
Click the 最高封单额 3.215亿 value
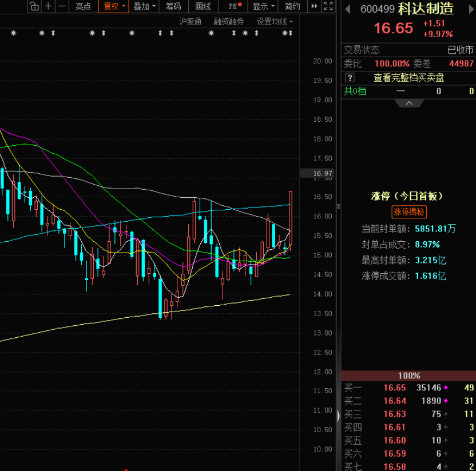pos(430,260)
